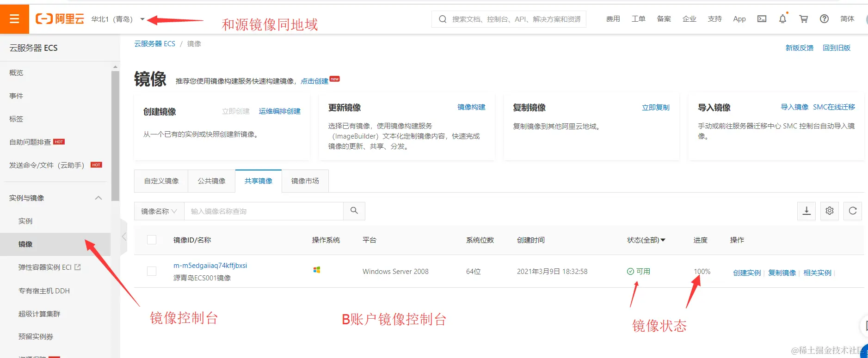Click 创建实例 action link
This screenshot has width=868, height=358.
pos(747,273)
